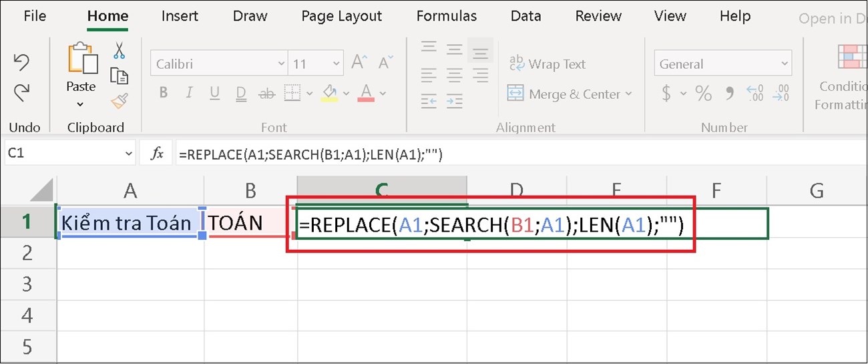Apply the dollar Accounting format
The width and height of the screenshot is (868, 364).
[666, 93]
